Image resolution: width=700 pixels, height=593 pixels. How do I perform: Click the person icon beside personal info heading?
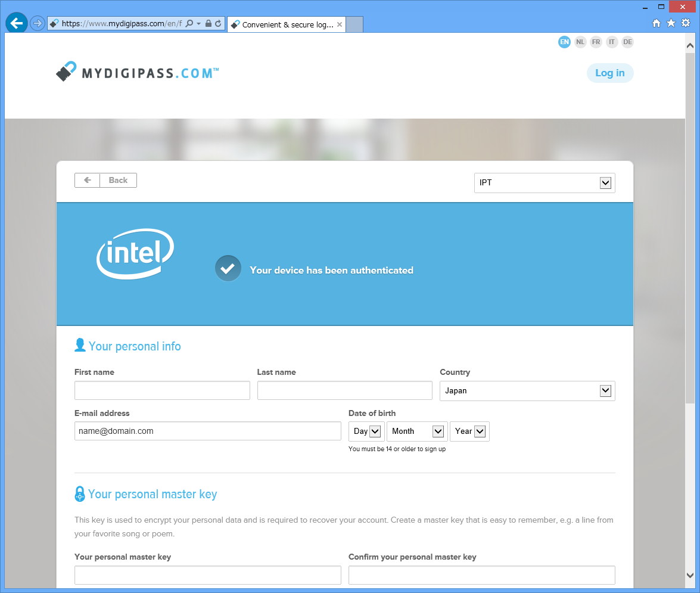point(80,345)
